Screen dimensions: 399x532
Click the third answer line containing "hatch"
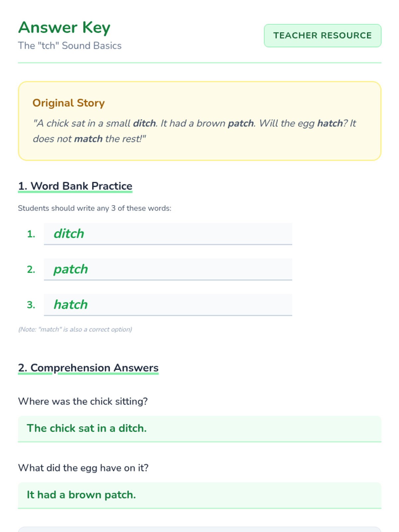tap(168, 305)
